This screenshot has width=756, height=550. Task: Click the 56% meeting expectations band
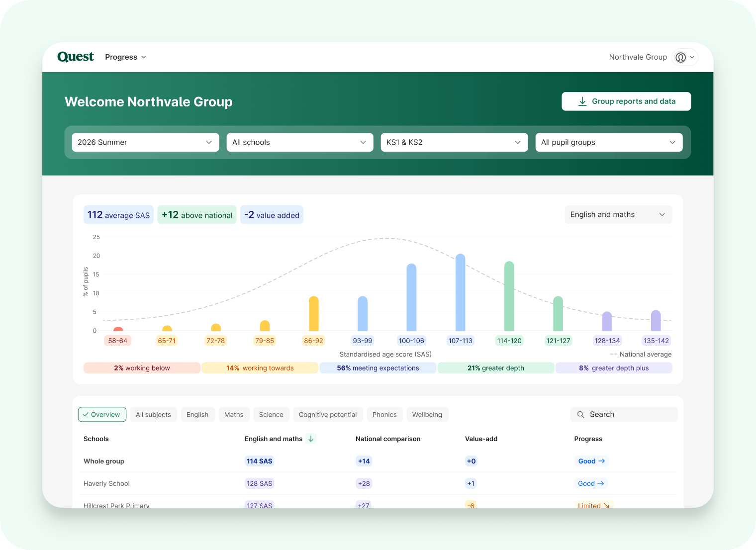[378, 368]
